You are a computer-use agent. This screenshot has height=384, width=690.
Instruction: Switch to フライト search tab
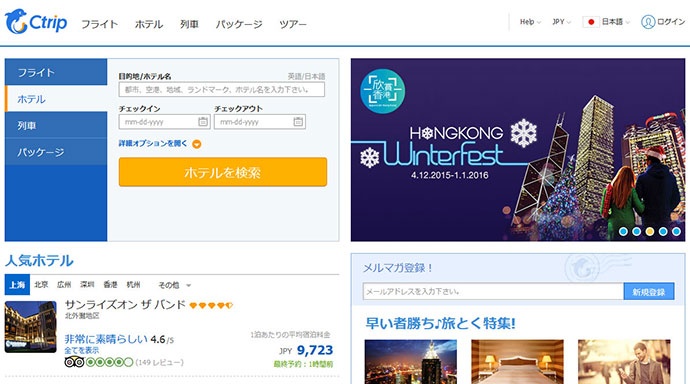(56, 72)
